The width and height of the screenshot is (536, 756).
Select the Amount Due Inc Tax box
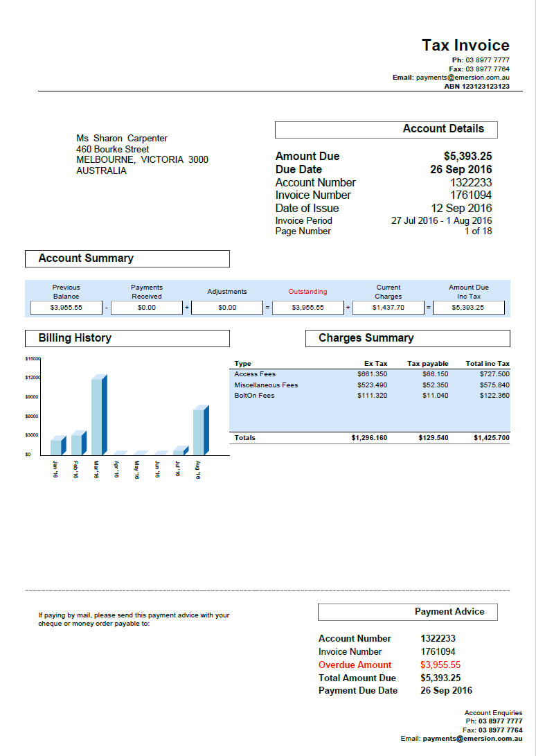click(x=468, y=308)
